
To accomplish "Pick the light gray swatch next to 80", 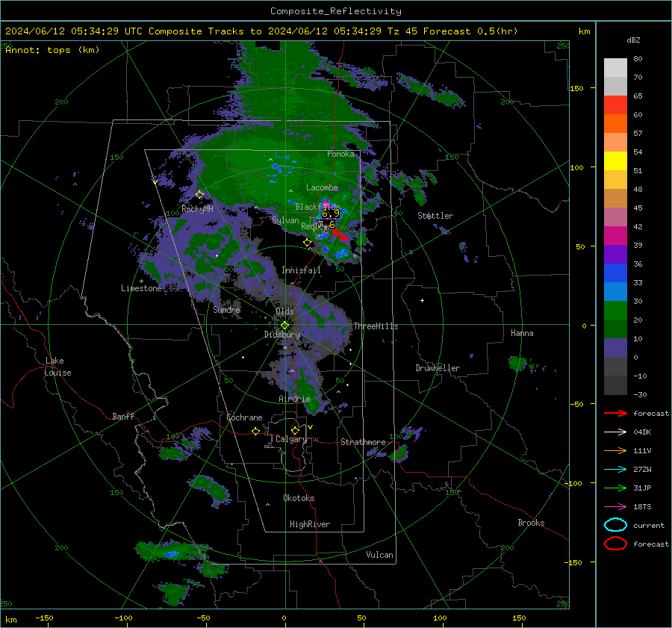I will click(615, 68).
